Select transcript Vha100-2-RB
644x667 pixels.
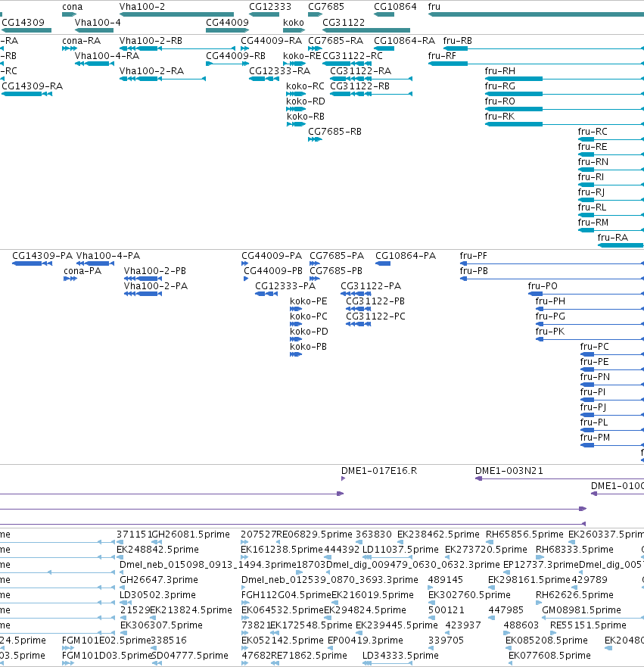[177, 48]
